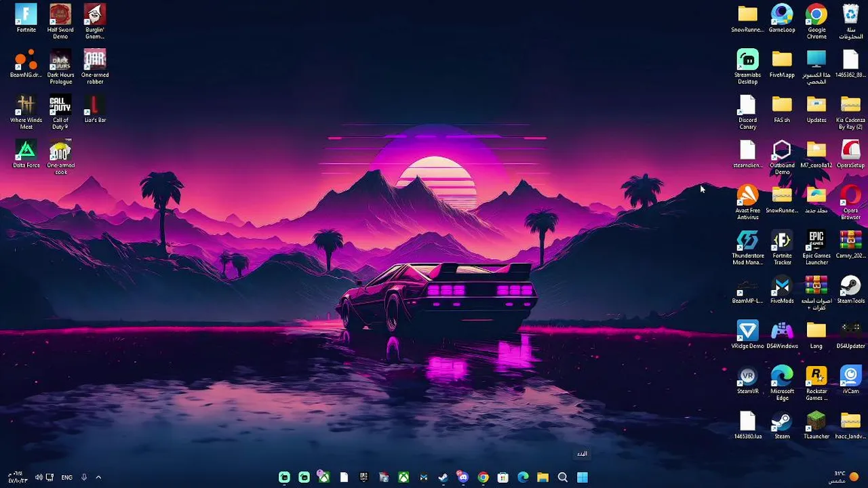Open the network status tray icon
The image size is (868, 488).
click(x=50, y=477)
